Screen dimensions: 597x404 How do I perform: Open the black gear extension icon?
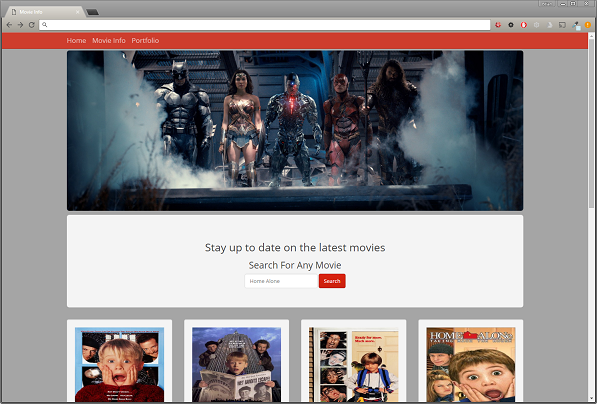(511, 25)
